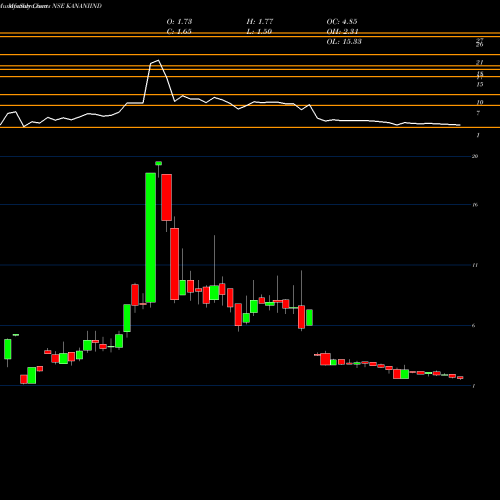
Task: Click the 'NSE KANANIIND' chart title
Action: [x=77, y=6]
